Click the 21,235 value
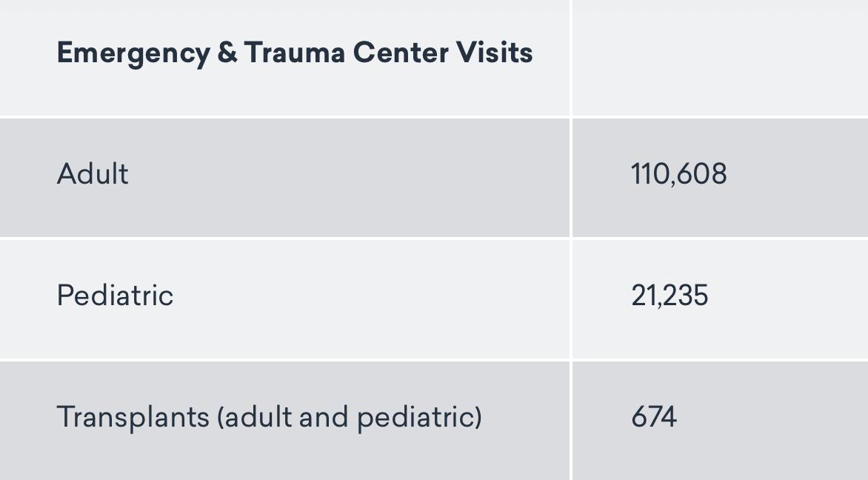 point(670,296)
